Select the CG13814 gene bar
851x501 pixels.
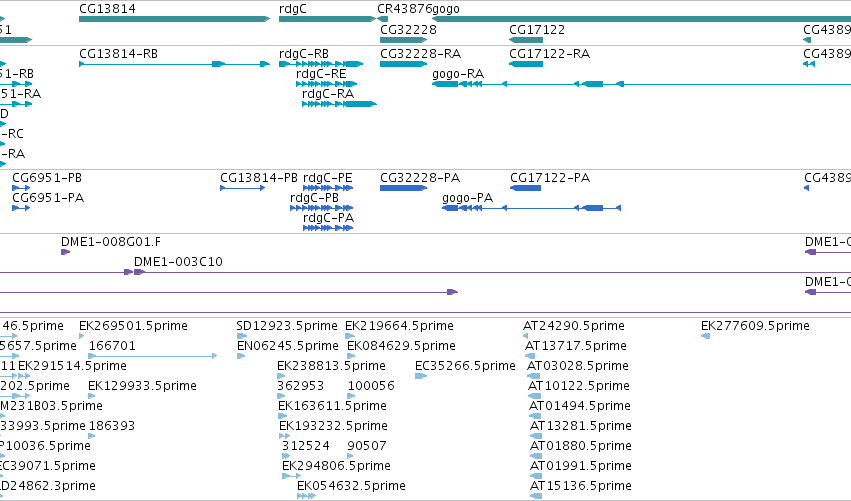[174, 19]
